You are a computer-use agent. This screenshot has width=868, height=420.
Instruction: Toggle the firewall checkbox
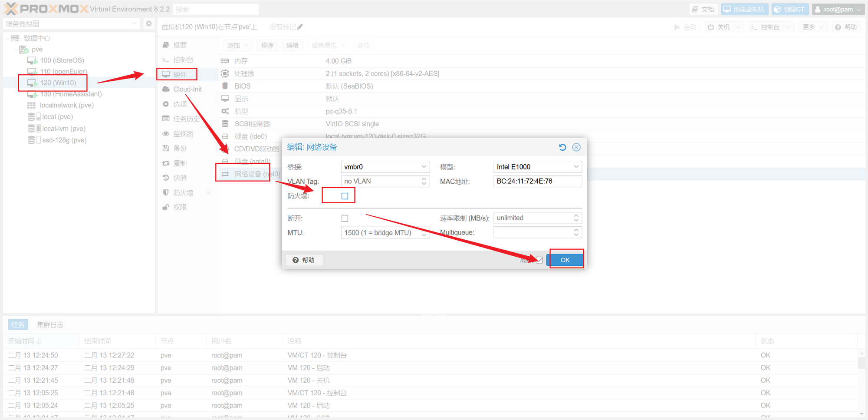pos(345,196)
